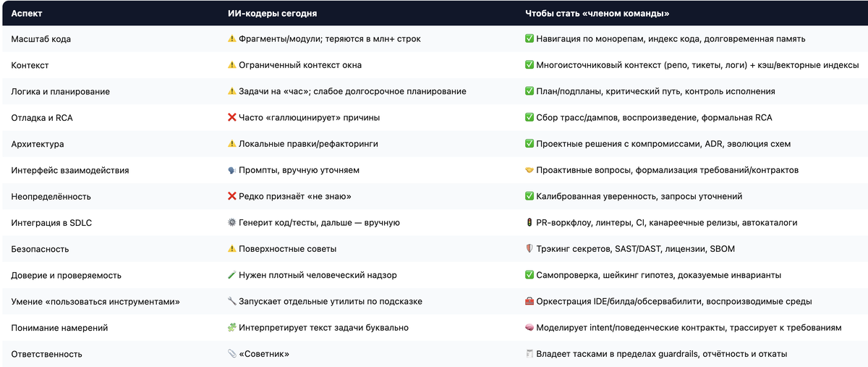Click the gear icon before «Генерит код/тесты»

pos(231,223)
